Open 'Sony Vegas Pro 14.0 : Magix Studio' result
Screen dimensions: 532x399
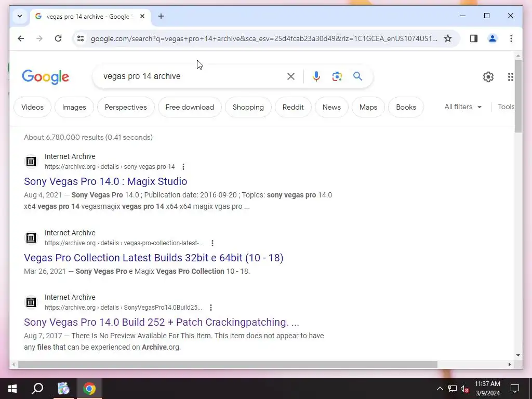(105, 181)
